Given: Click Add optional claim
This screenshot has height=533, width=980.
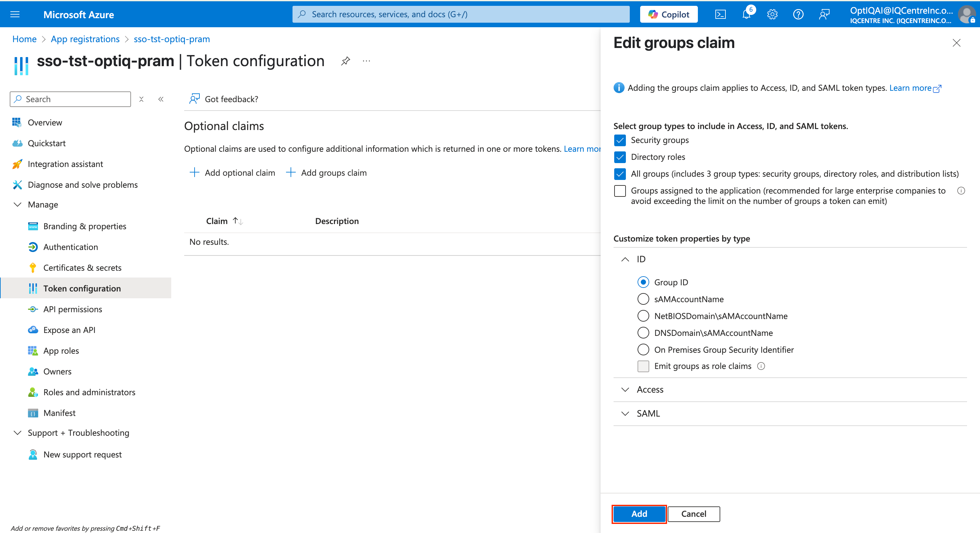Looking at the screenshot, I should click(233, 173).
